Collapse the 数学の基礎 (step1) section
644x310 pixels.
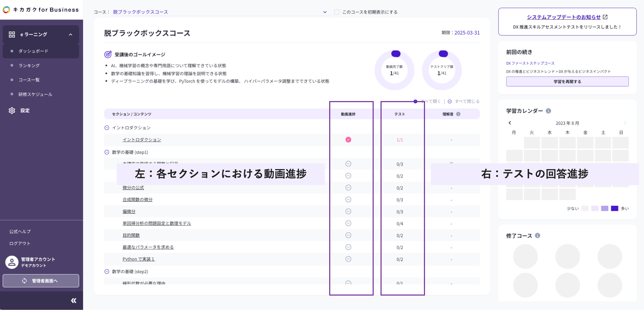point(107,152)
